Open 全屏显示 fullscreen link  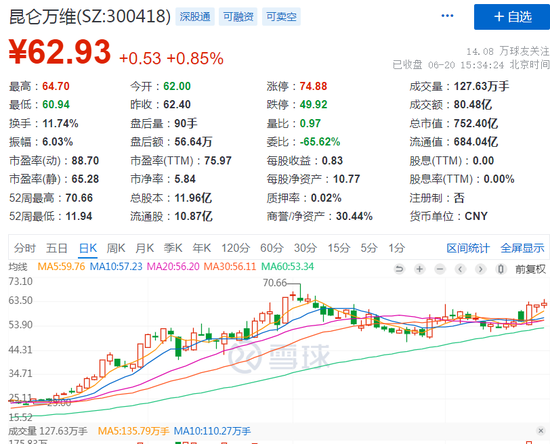click(522, 248)
